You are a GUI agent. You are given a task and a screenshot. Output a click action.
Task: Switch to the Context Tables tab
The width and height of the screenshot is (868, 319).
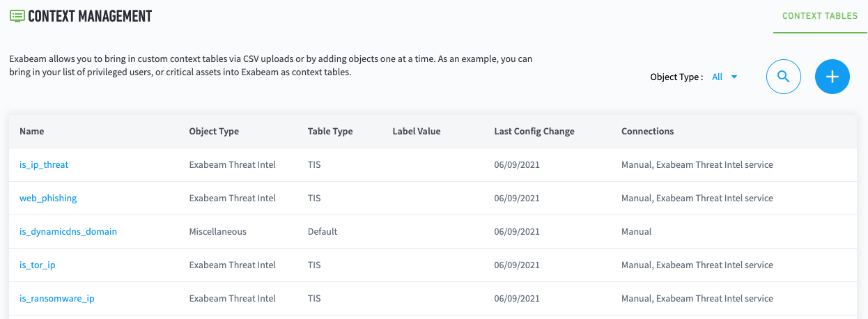(819, 15)
